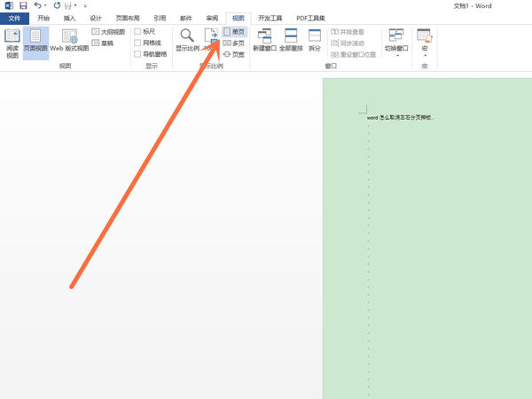Screen dimensions: 532x399
Task: Save the document via quick access toolbar
Action: point(23,5)
